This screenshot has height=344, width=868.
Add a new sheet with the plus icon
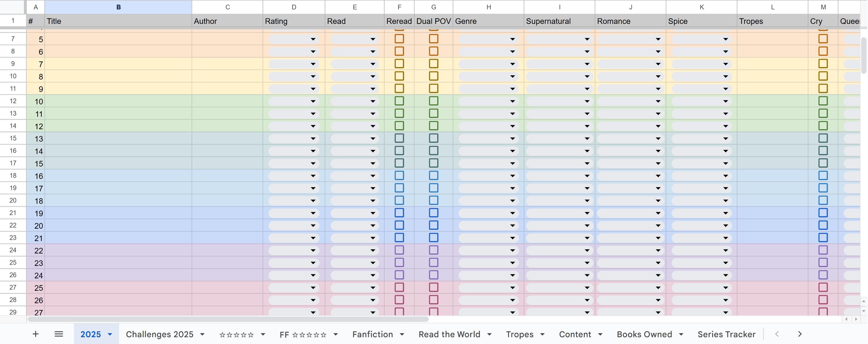[35, 334]
